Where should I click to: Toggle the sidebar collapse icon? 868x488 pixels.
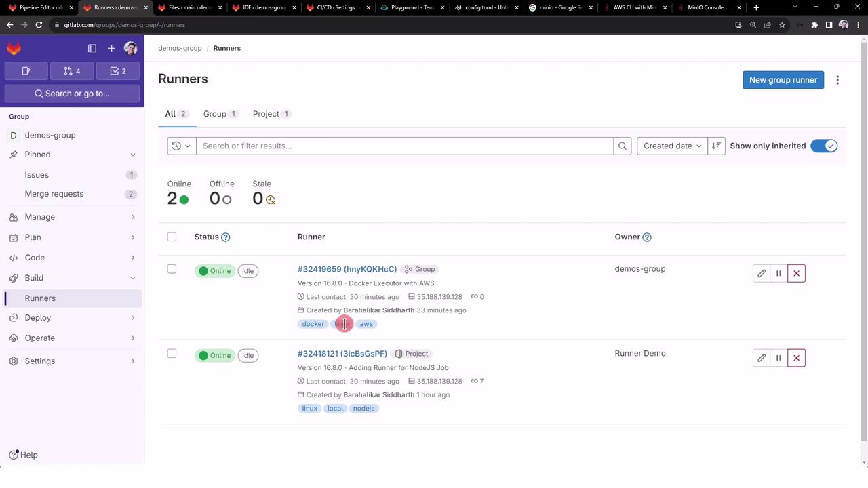pyautogui.click(x=92, y=48)
